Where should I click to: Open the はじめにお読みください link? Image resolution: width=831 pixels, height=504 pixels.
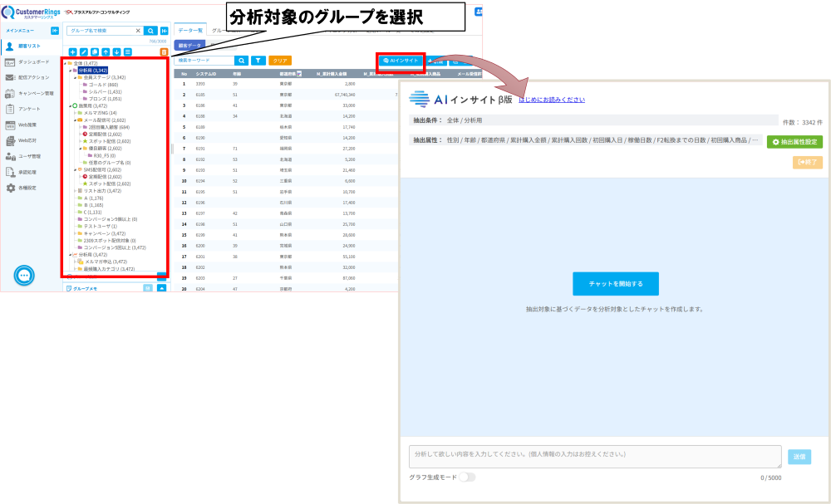click(552, 100)
